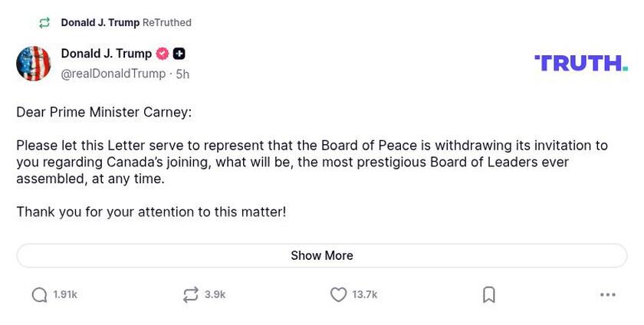Image resolution: width=644 pixels, height=325 pixels.
Task: Click the reply speech bubble icon
Action: 39,295
